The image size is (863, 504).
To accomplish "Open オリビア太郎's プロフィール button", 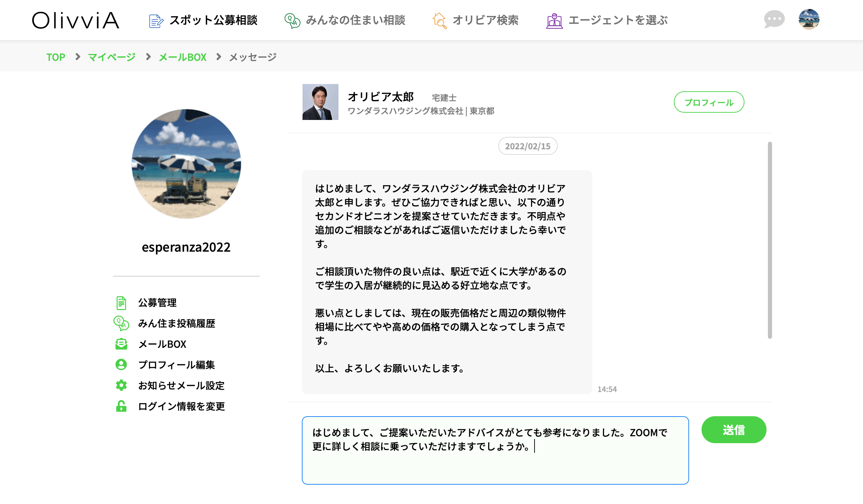I will [708, 102].
